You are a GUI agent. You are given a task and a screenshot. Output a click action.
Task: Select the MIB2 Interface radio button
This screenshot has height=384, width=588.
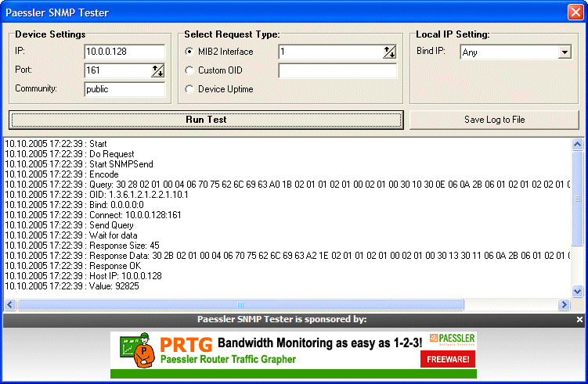[189, 52]
